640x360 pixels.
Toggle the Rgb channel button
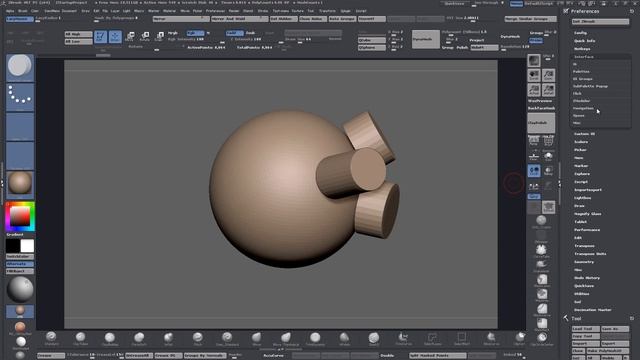pos(195,33)
